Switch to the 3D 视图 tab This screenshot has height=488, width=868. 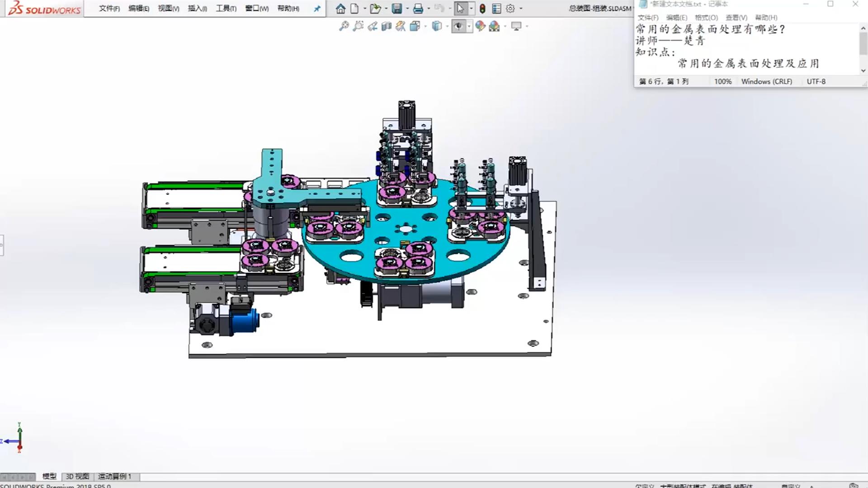point(77,476)
